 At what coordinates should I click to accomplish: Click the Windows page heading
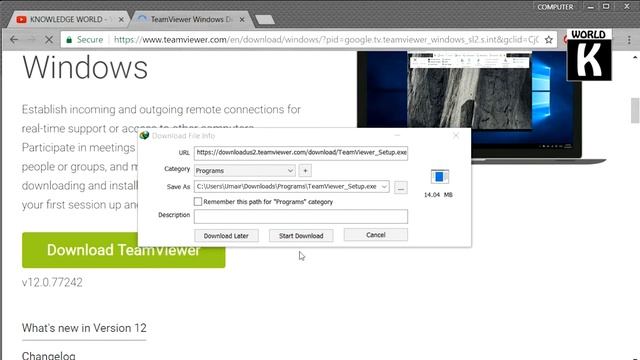(85, 67)
